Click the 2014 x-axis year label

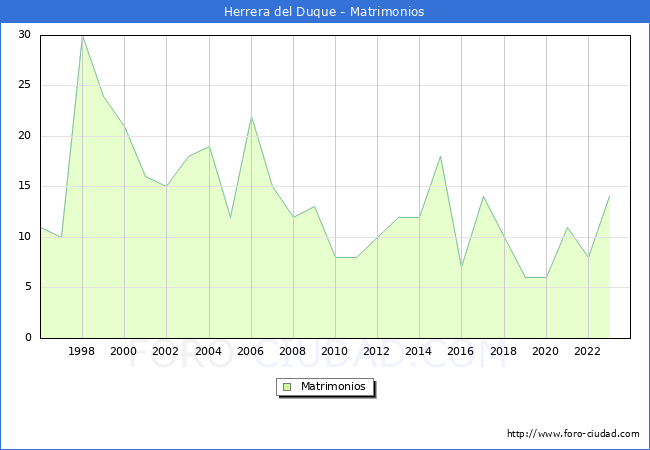[x=419, y=351]
